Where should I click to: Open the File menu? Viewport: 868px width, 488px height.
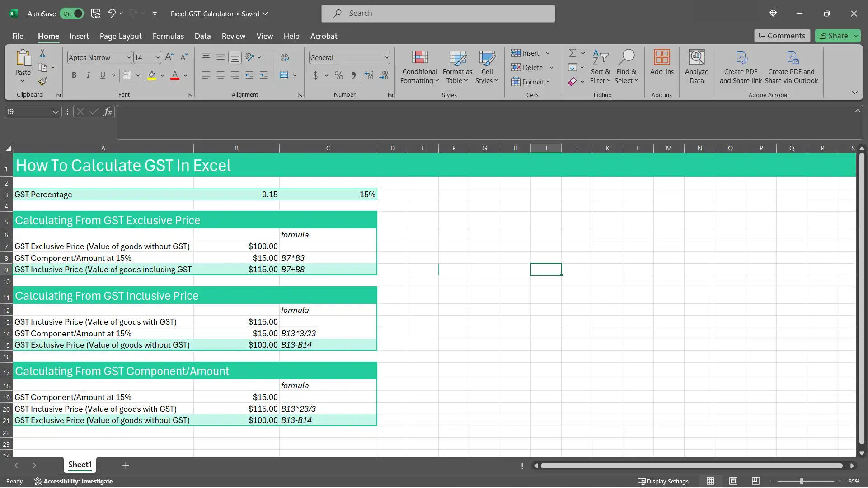(18, 36)
